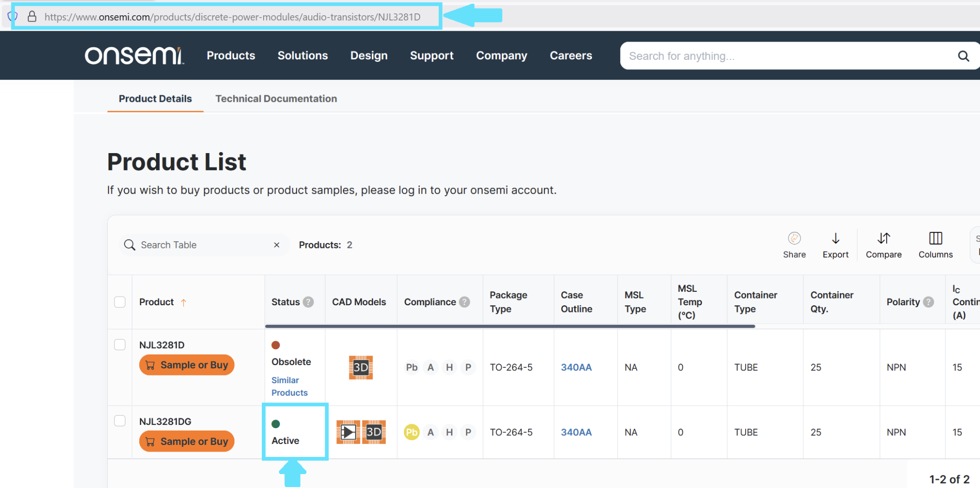Open 340AA case outline for NJL3281DG
980x488 pixels.
pyautogui.click(x=576, y=432)
